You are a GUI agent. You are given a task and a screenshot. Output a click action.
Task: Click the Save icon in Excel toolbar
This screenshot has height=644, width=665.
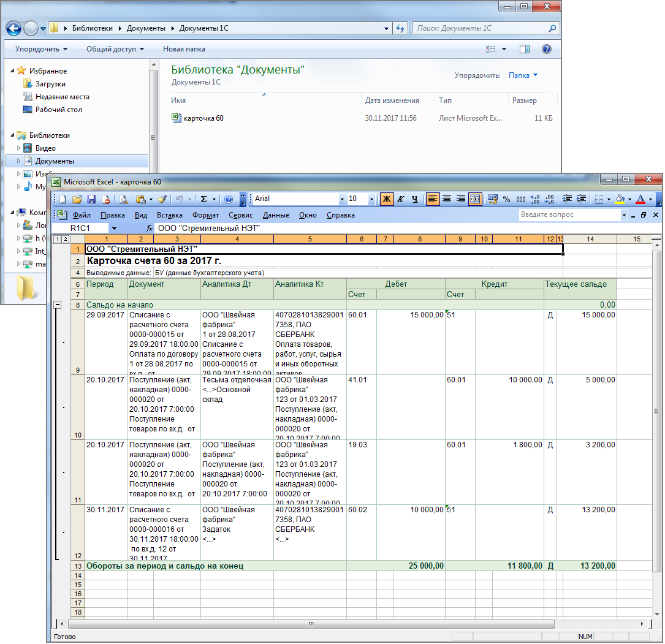coord(91,199)
